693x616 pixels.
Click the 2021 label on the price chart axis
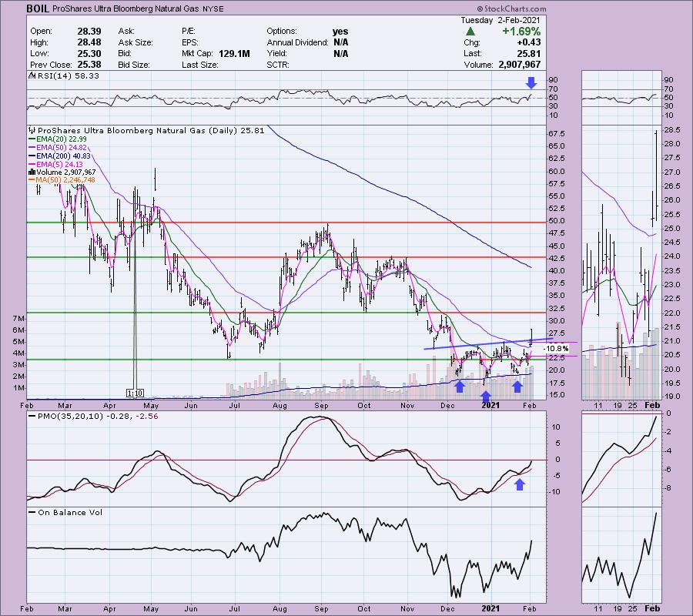(490, 405)
